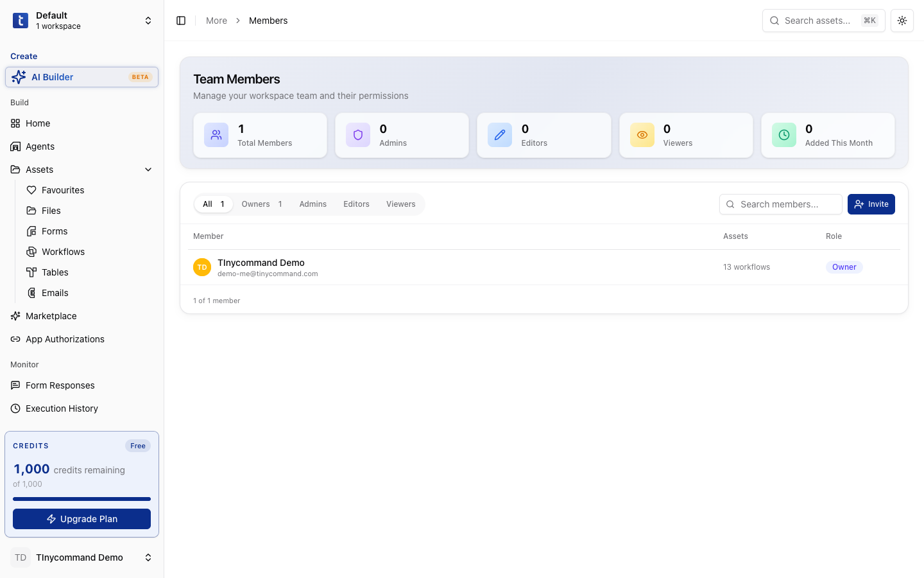Viewport: 924px width, 578px height.
Task: Click the tinycommand logo icon
Action: click(21, 21)
